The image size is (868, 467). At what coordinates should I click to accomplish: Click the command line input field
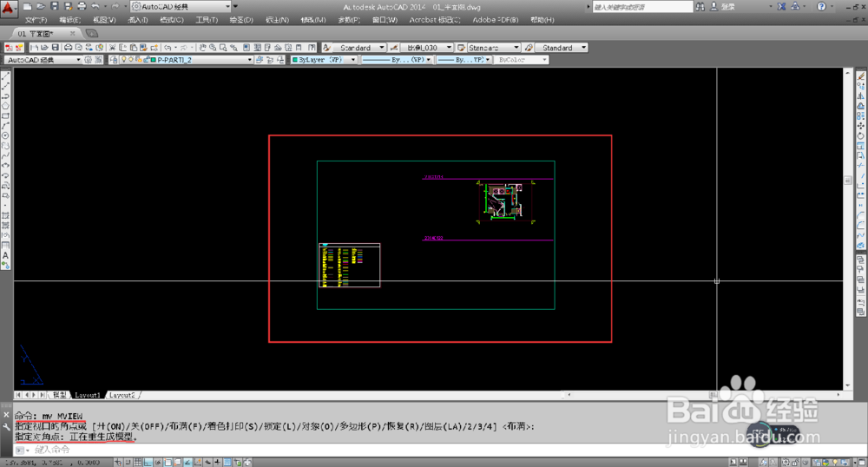click(x=431, y=450)
